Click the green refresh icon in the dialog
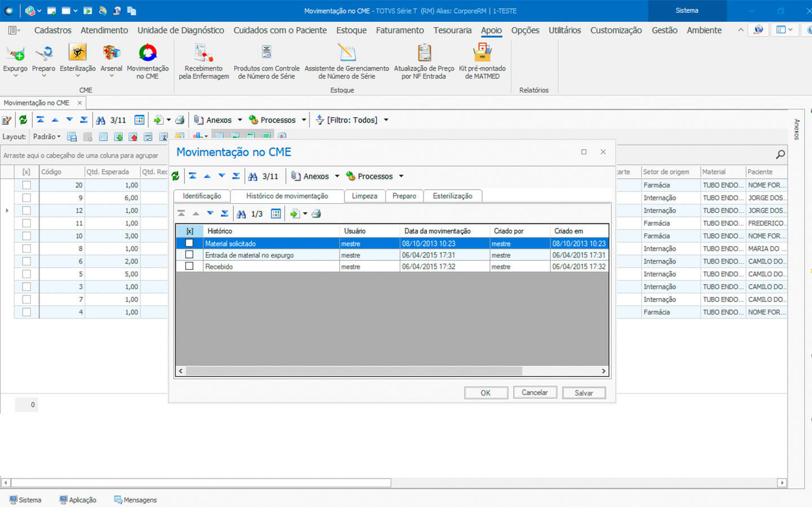812x508 pixels. tap(175, 176)
